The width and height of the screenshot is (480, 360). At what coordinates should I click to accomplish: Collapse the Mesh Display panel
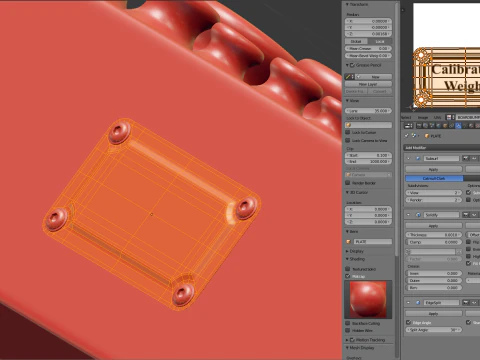pyautogui.click(x=347, y=348)
